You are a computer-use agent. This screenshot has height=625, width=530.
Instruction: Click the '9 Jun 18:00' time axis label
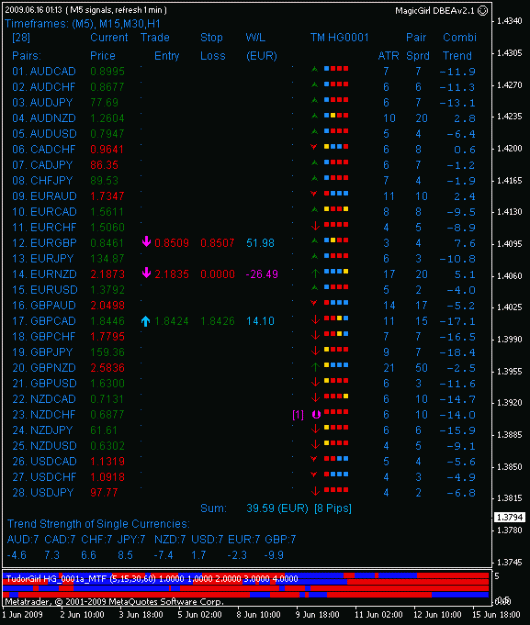tap(317, 615)
